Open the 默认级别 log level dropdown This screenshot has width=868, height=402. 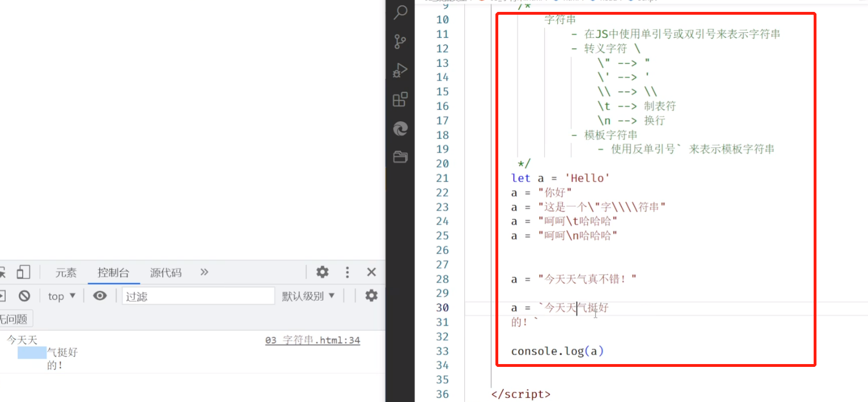[309, 296]
